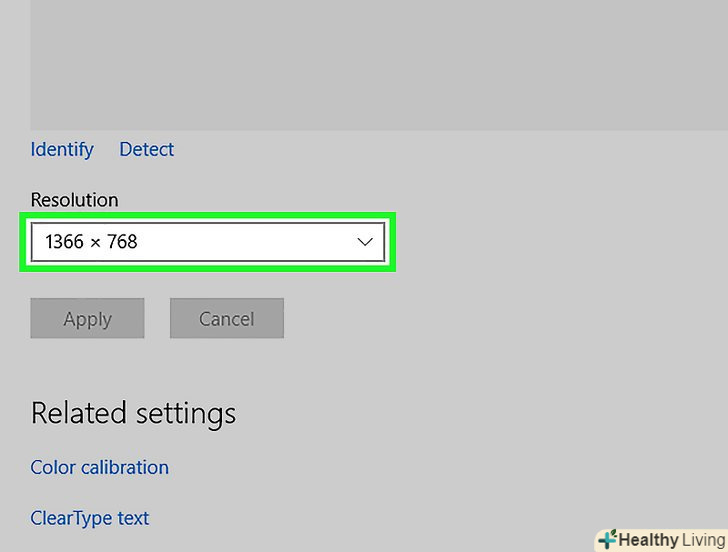Click the number 1366 in the resolution field
The image size is (728, 552).
pos(64,241)
